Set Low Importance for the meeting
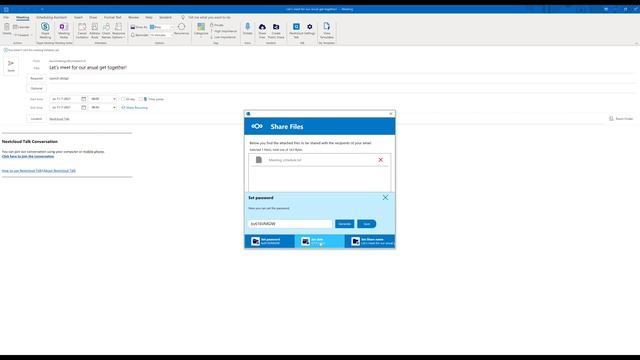Screen dimensions: 640x360 223,37
